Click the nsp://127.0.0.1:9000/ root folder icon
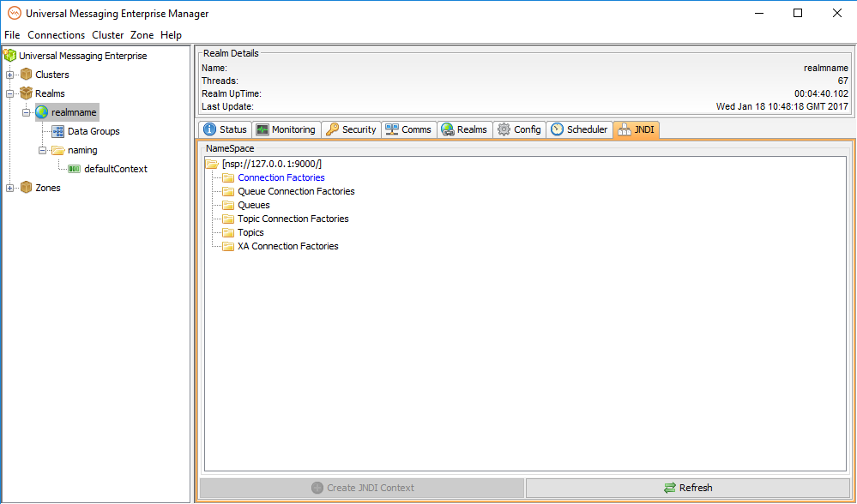Viewport: 857px width, 504px height. tap(212, 164)
